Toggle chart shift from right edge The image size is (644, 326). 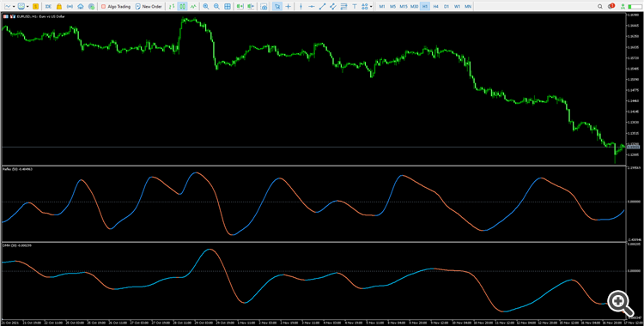coord(251,7)
